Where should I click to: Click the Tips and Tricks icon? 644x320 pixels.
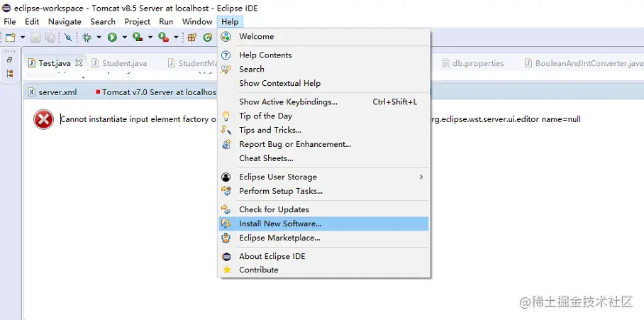226,131
